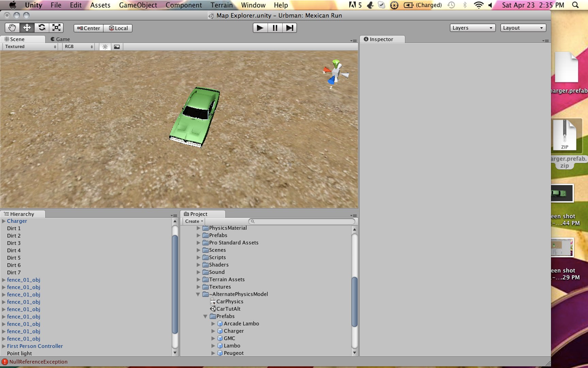This screenshot has width=588, height=368.
Task: Select the Charger prefab icon
Action: (x=220, y=331)
